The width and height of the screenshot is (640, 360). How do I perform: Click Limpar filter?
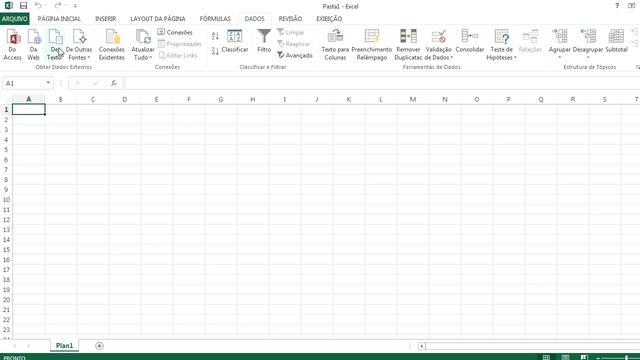(291, 32)
